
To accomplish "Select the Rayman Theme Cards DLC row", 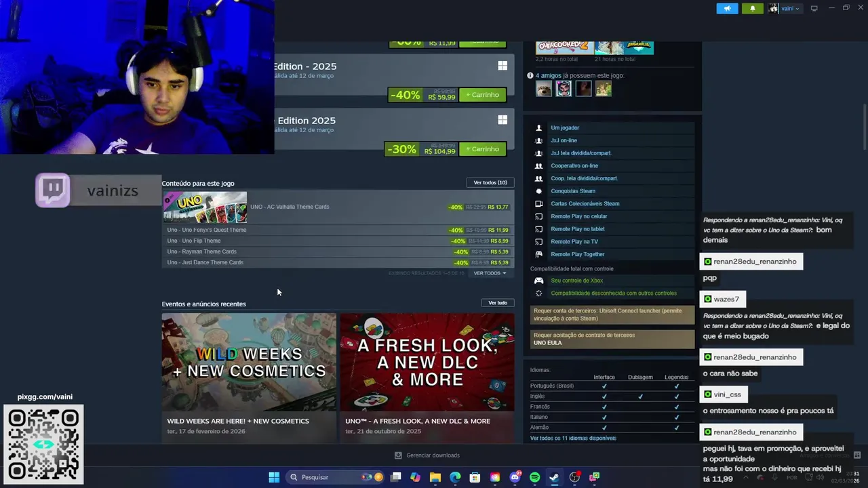I will pos(338,251).
